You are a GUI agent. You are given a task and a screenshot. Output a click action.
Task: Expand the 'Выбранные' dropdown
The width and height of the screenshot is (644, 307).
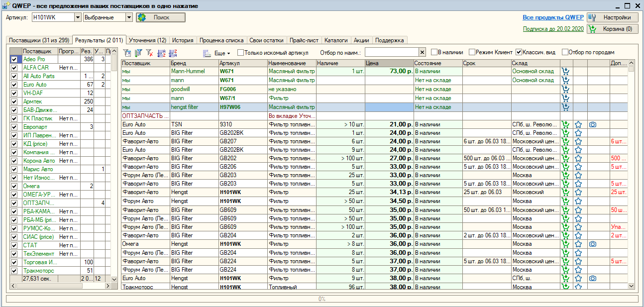(x=129, y=17)
